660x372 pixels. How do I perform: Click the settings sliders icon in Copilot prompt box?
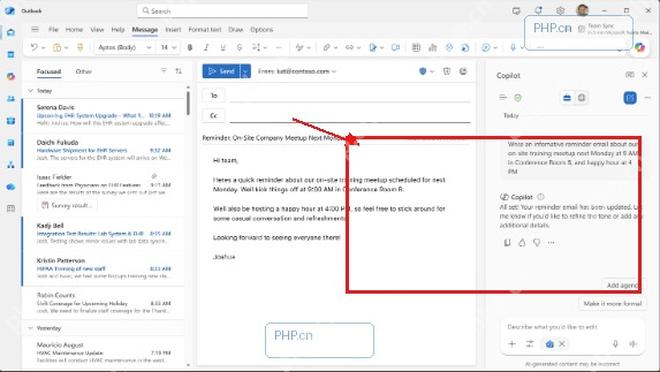coord(530,344)
